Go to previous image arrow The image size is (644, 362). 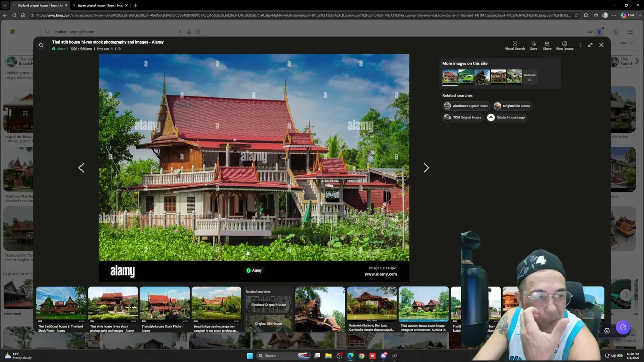(x=81, y=168)
